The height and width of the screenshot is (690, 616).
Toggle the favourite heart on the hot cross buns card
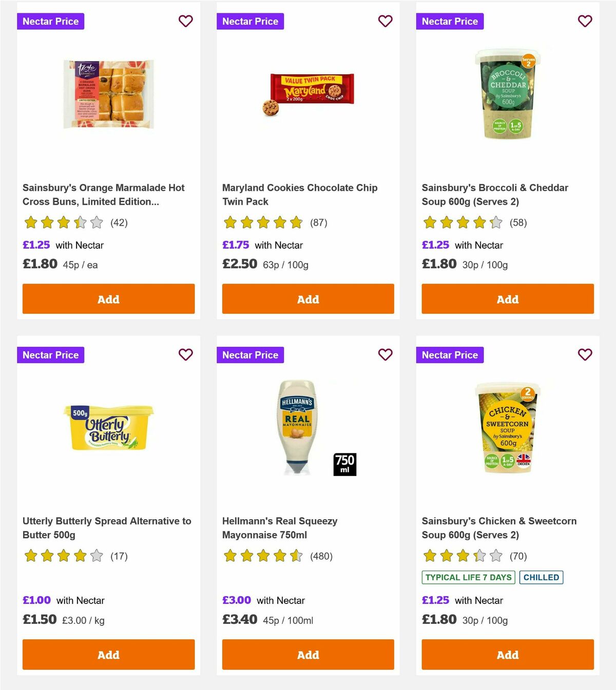click(x=185, y=21)
